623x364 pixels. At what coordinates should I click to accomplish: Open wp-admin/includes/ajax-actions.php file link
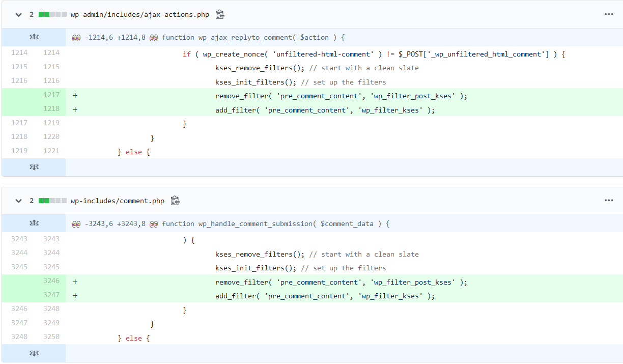(140, 15)
